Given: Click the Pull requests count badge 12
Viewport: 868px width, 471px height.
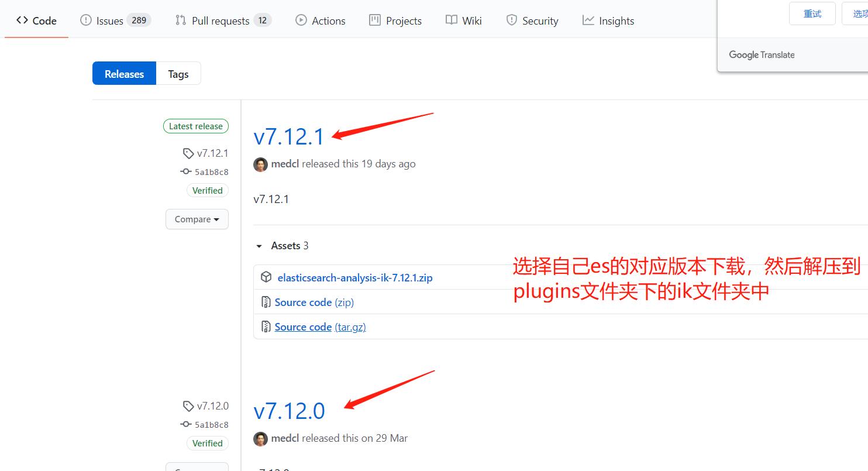Looking at the screenshot, I should (263, 20).
